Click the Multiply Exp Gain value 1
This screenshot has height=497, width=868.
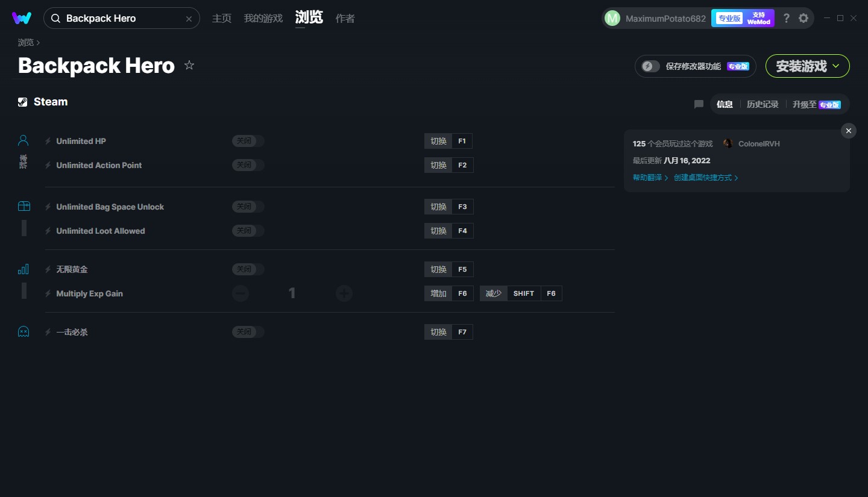tap(292, 293)
